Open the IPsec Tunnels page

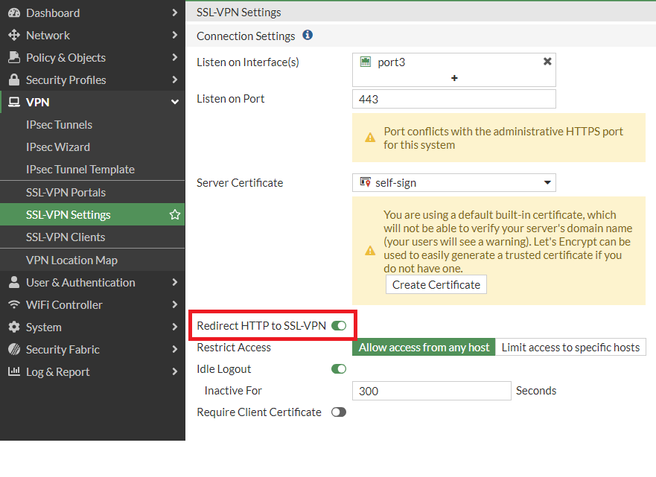point(59,125)
